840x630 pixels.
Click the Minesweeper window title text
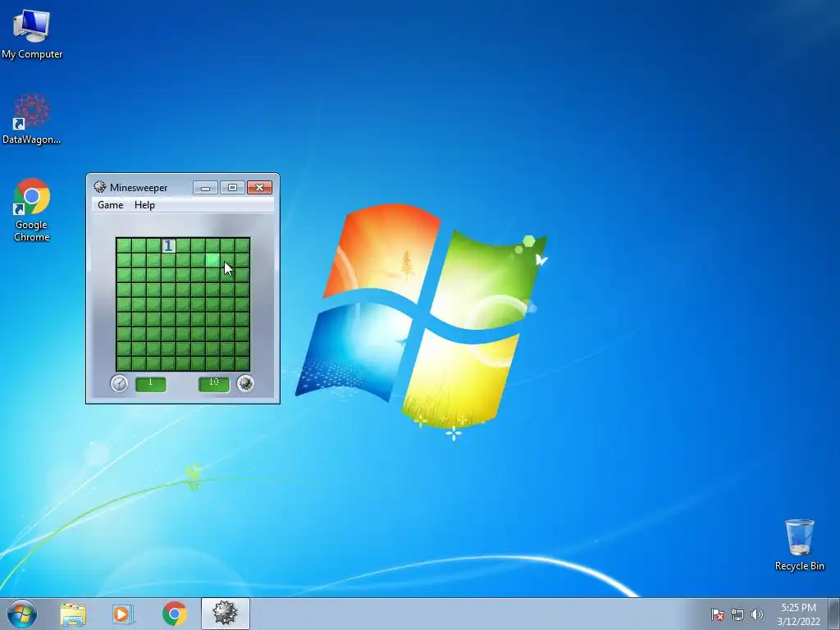139,188
